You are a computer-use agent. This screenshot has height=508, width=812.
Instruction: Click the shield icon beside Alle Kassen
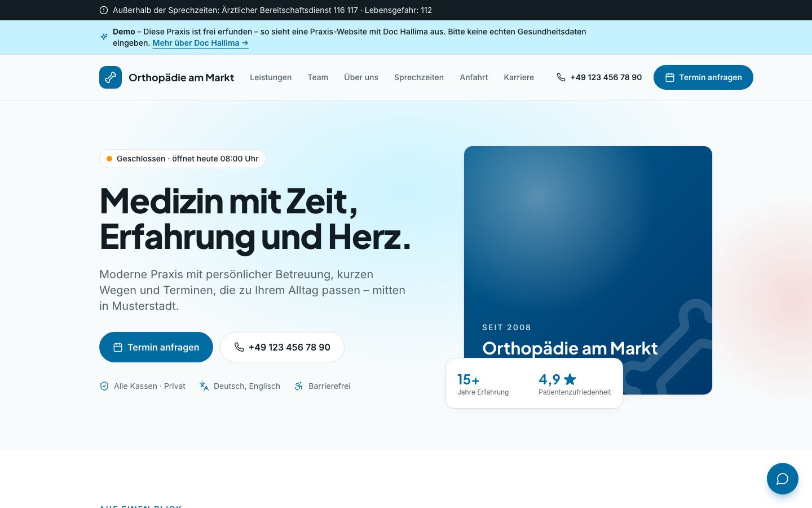104,386
